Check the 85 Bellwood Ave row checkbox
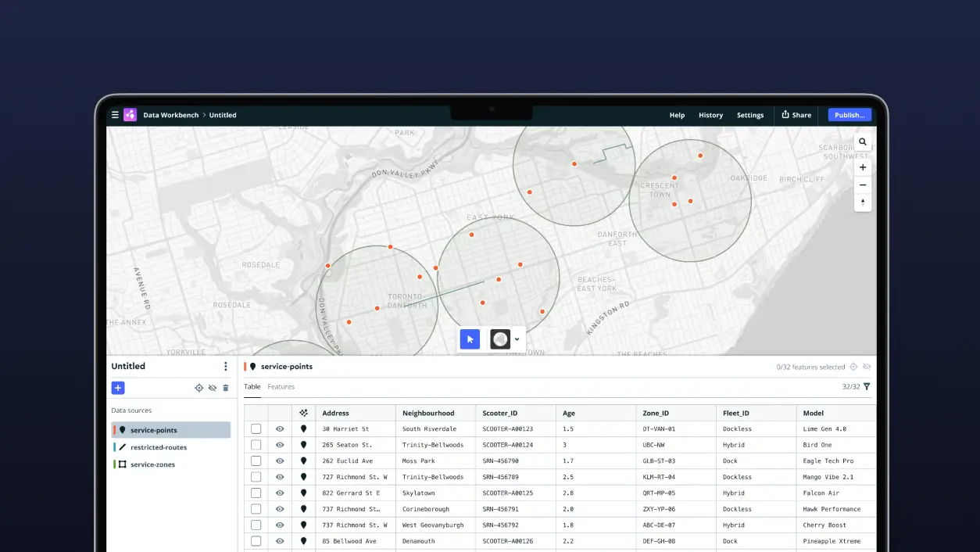 click(x=256, y=541)
